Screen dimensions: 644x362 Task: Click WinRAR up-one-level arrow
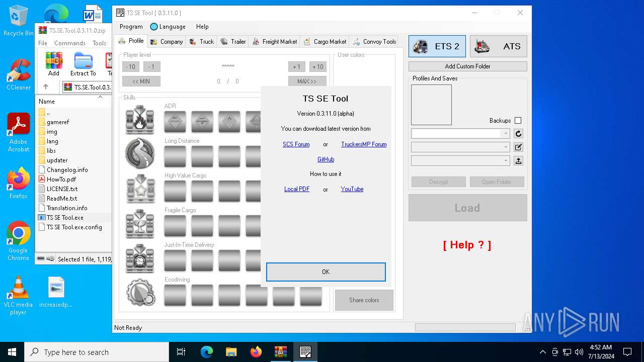point(46,87)
